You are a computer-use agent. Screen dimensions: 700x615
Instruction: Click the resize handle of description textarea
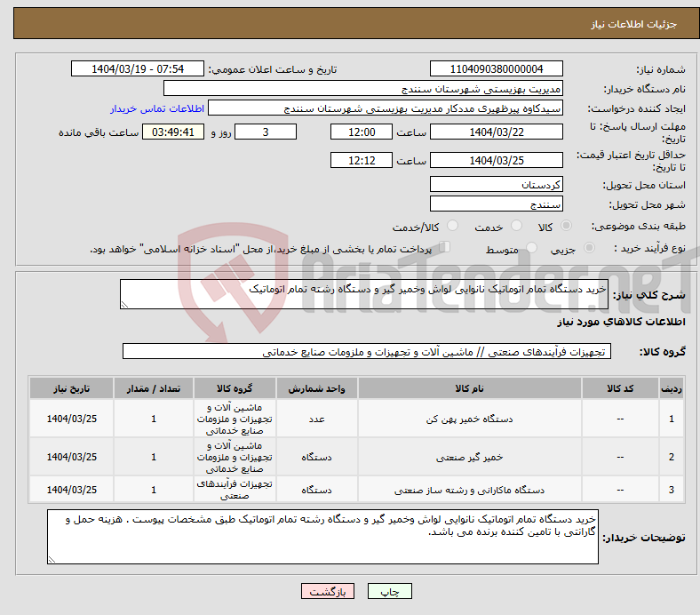124,305
